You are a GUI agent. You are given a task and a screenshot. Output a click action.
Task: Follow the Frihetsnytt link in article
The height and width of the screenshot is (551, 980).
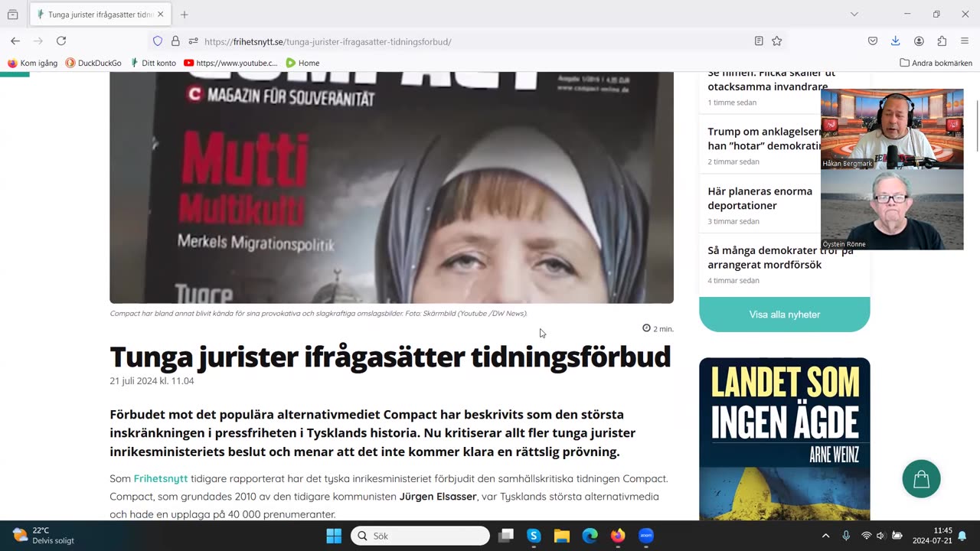click(161, 478)
